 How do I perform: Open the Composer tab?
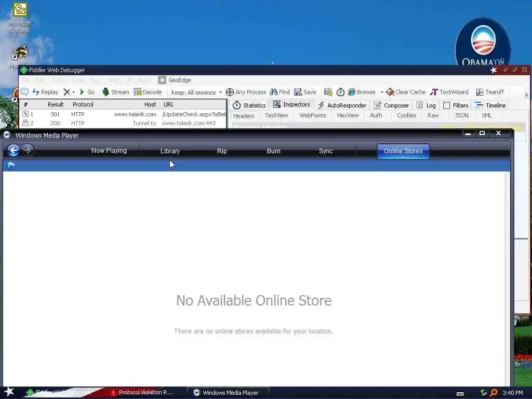coord(391,105)
